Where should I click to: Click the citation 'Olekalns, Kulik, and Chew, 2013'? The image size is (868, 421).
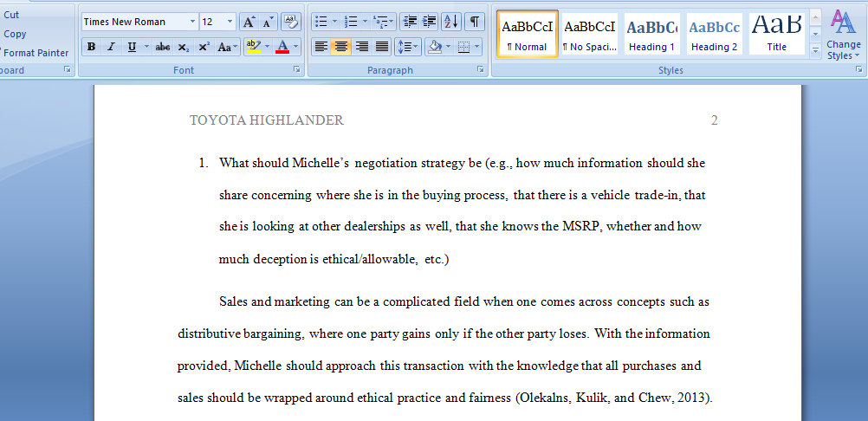[x=613, y=398]
